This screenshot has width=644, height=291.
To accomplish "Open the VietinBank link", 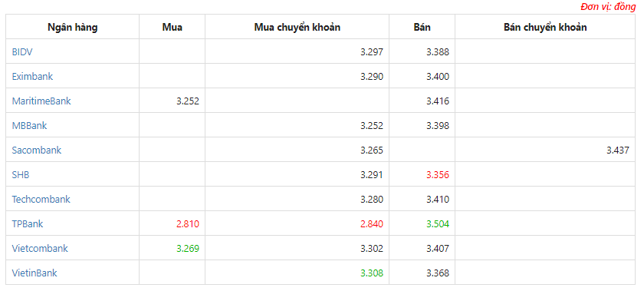I will (34, 273).
